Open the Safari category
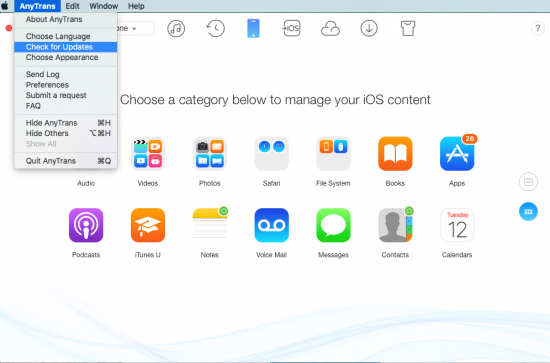 pyautogui.click(x=271, y=154)
